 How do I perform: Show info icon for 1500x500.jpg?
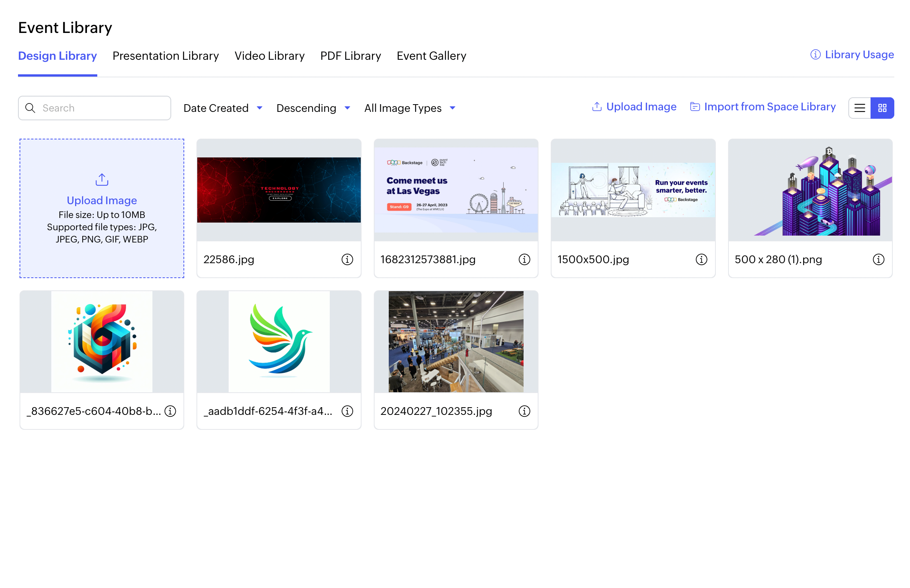[x=701, y=259]
